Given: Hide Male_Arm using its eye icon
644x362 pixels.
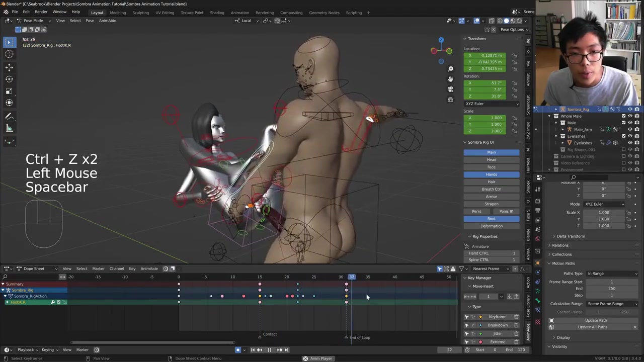Looking at the screenshot, I should (630, 129).
